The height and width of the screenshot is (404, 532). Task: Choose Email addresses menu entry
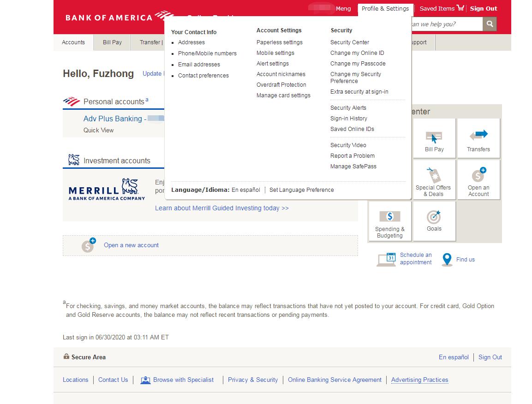[x=199, y=65]
